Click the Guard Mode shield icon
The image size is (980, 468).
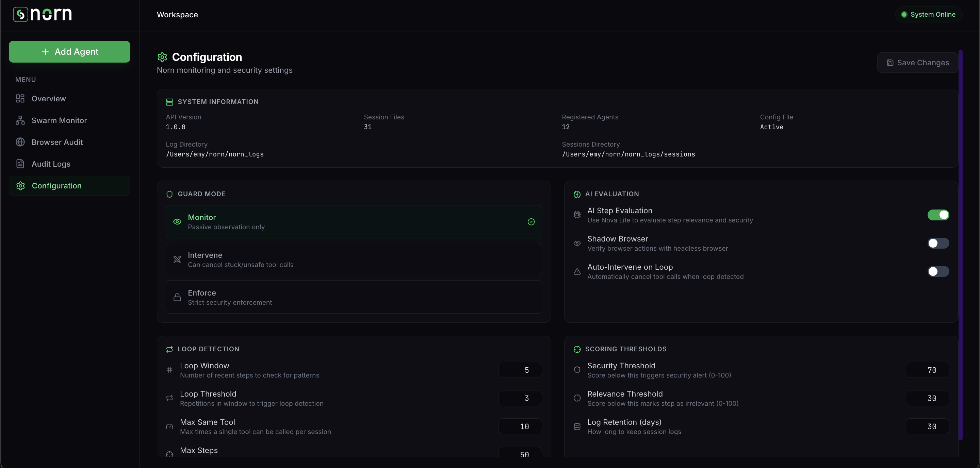click(x=170, y=194)
